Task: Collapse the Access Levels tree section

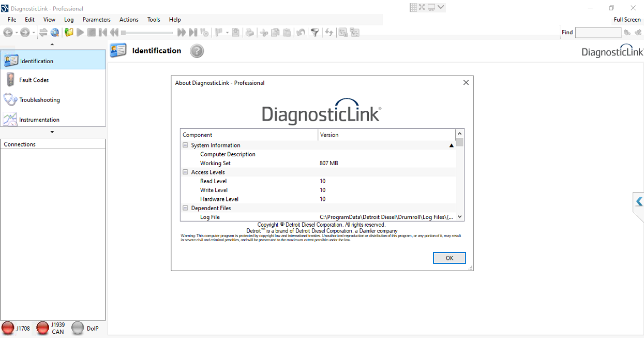Action: point(185,172)
